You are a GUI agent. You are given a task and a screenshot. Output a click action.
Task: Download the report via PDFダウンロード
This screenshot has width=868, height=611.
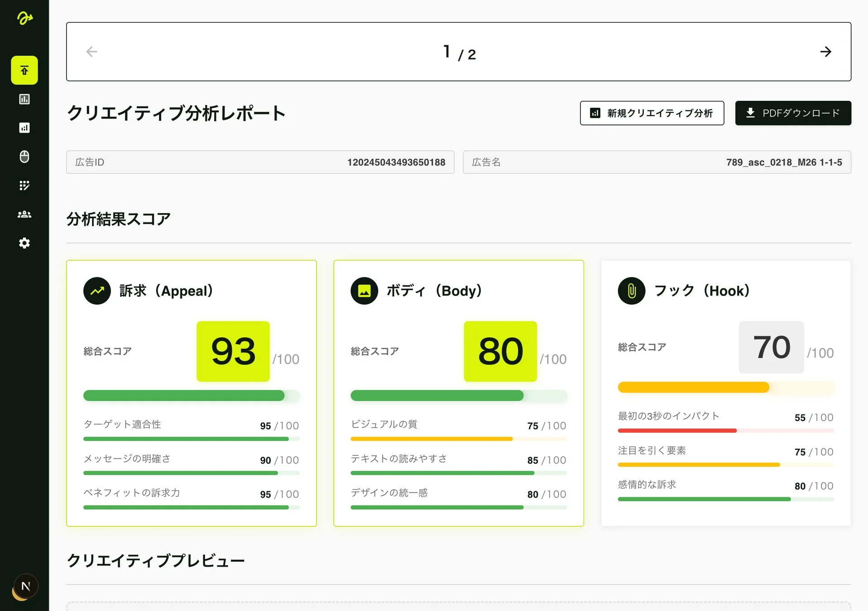[793, 113]
